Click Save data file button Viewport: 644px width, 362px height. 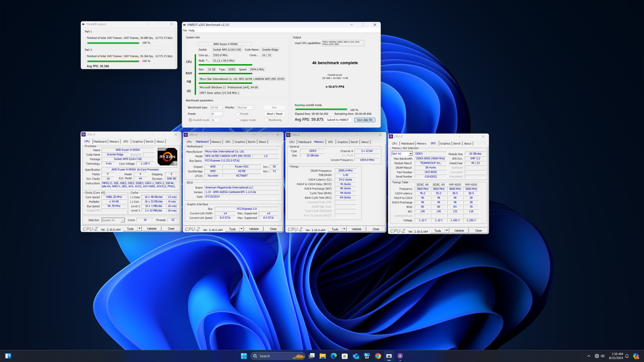365,120
